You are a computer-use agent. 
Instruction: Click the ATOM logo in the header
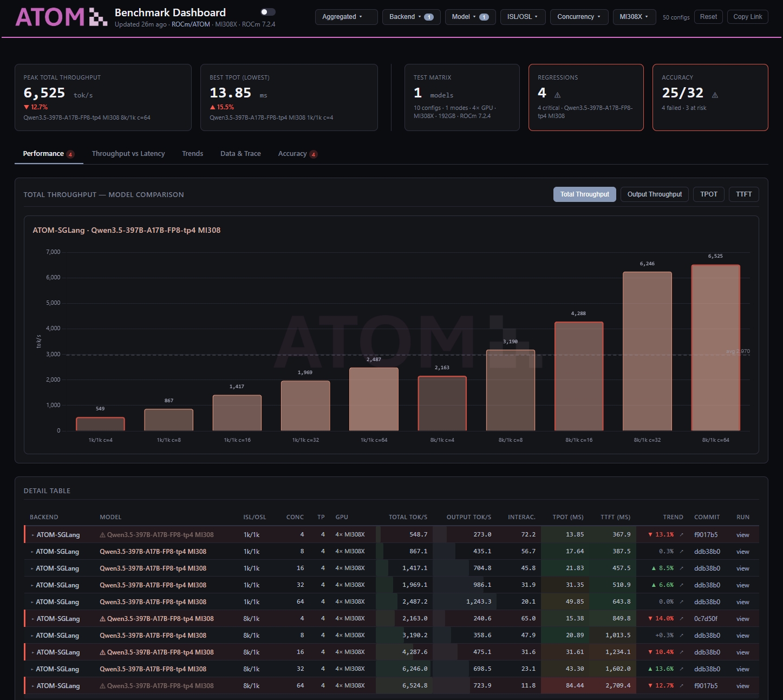pos(61,17)
